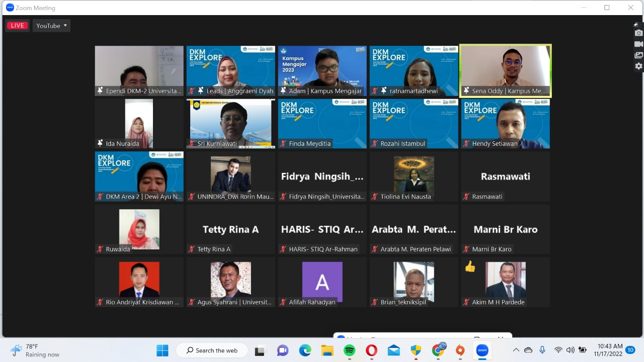Click the Search the web taskbar field

pos(212,350)
